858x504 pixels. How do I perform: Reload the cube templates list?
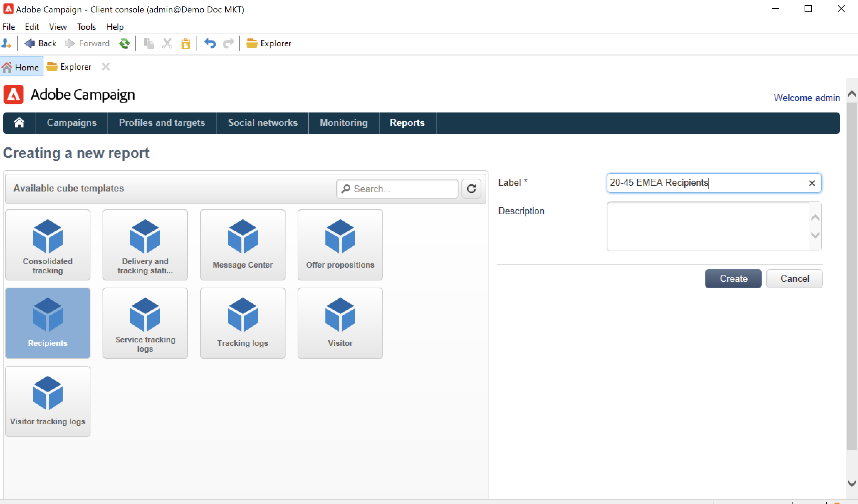tap(471, 189)
